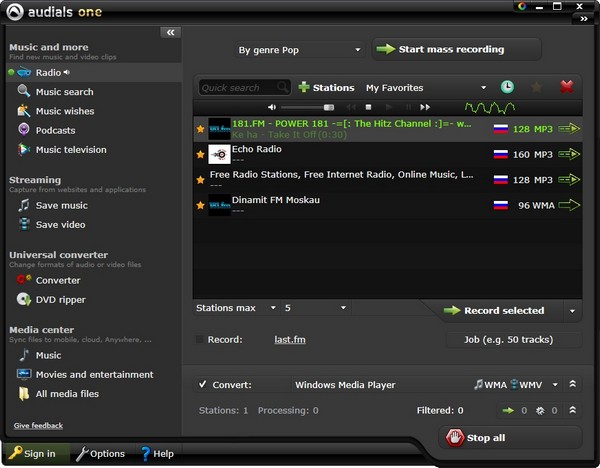Click Stop all button
The height and width of the screenshot is (468, 600).
tap(510, 437)
